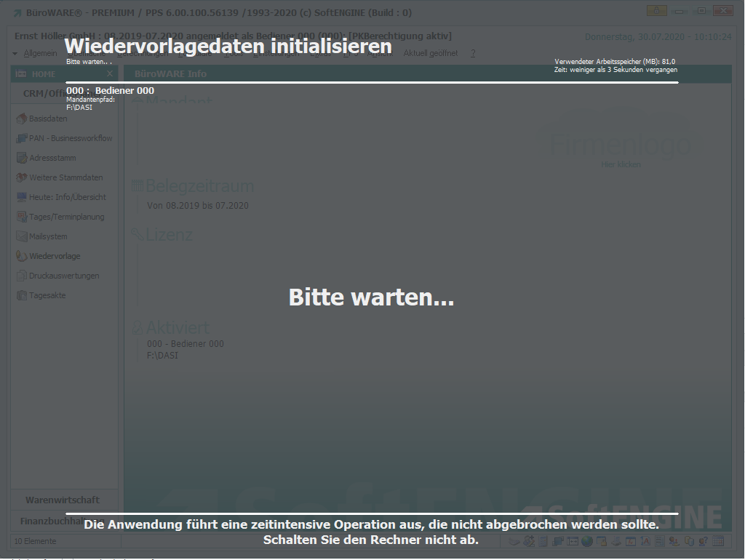Open Weitere Stammdaten
Image resolution: width=745 pixels, height=560 pixels.
65,177
